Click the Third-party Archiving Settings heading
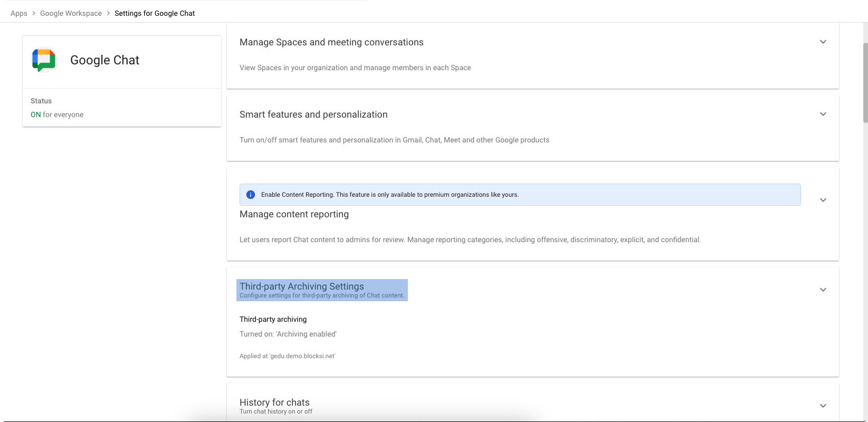Screen dimensions: 868x422 pyautogui.click(x=302, y=286)
